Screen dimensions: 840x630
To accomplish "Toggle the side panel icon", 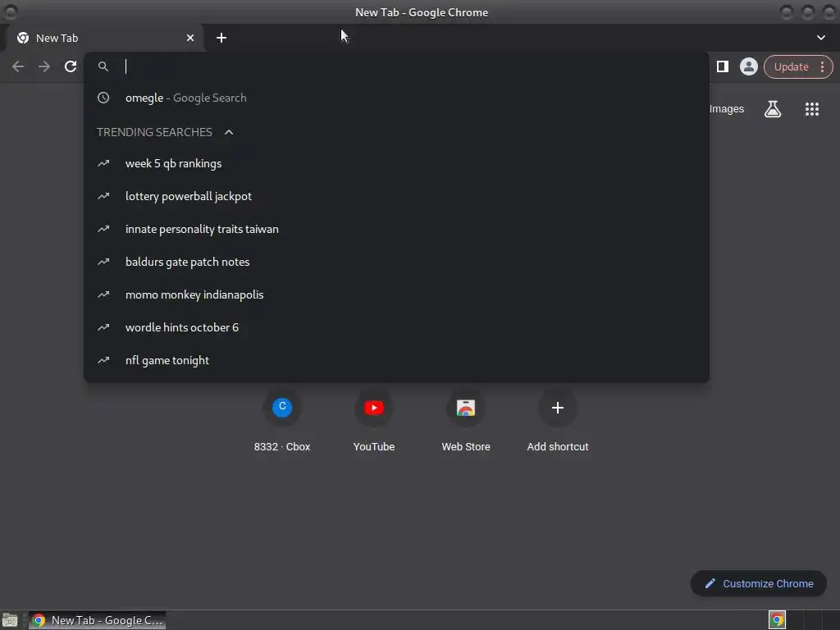I will [x=722, y=66].
